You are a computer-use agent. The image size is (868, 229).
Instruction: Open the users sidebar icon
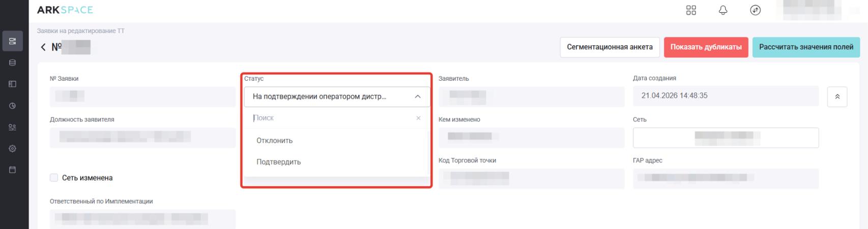(x=13, y=127)
